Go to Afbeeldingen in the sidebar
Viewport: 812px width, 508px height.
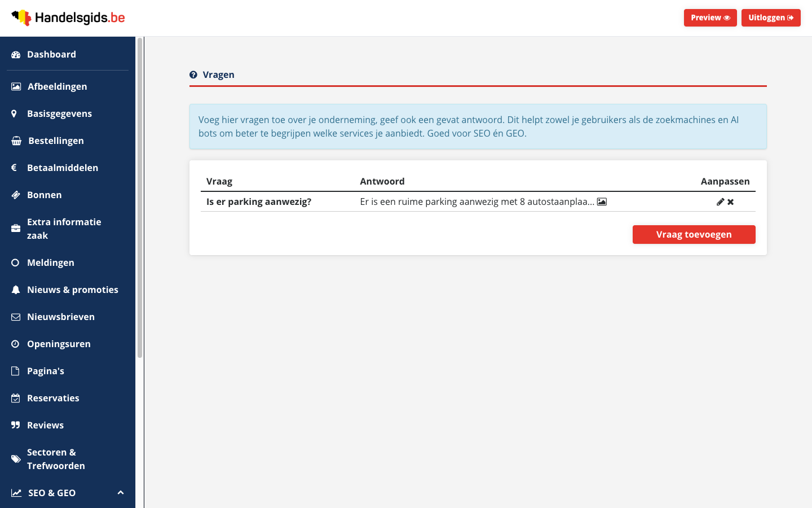[57, 86]
